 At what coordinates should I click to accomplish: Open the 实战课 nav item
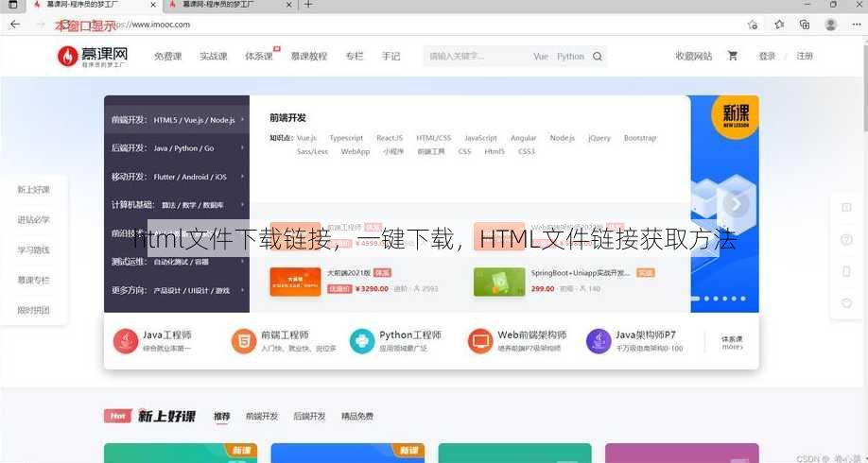[213, 56]
